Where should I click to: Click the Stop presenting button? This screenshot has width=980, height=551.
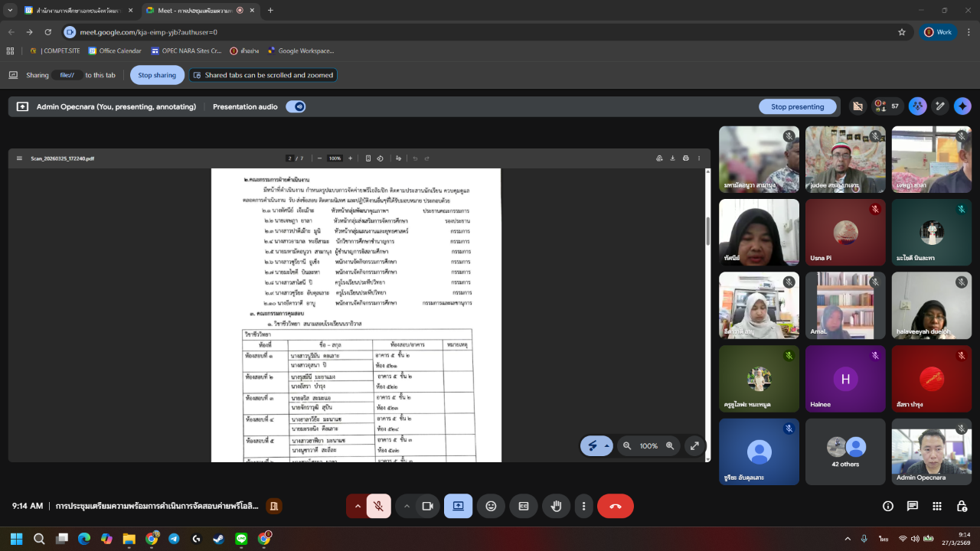pos(798,106)
